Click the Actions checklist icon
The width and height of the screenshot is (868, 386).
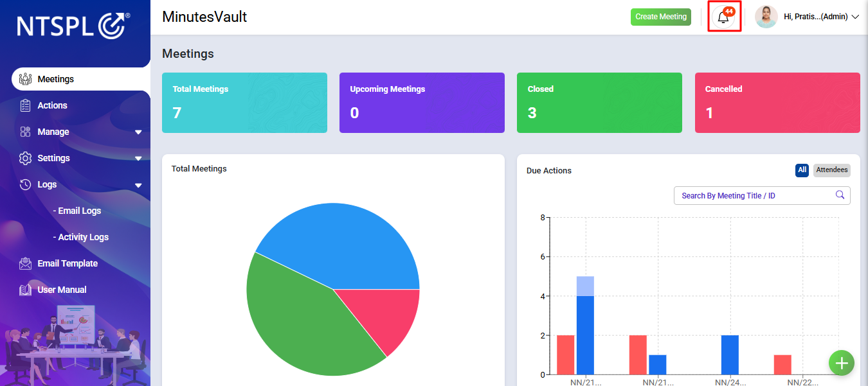pyautogui.click(x=26, y=105)
